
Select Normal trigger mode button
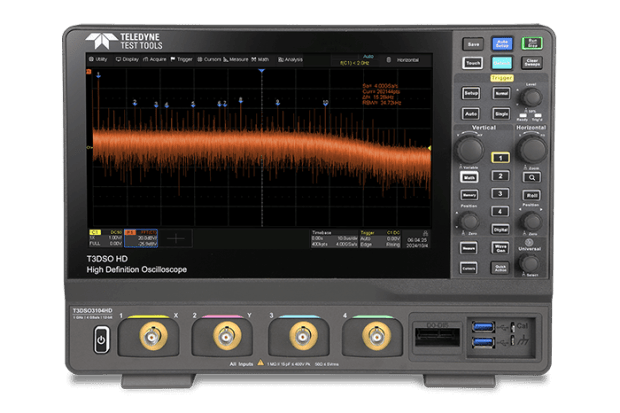[501, 93]
